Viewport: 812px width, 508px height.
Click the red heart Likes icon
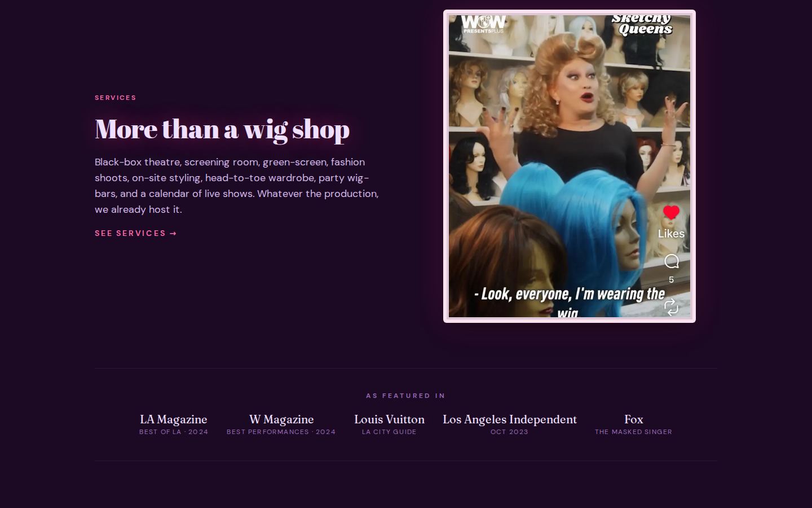(671, 212)
